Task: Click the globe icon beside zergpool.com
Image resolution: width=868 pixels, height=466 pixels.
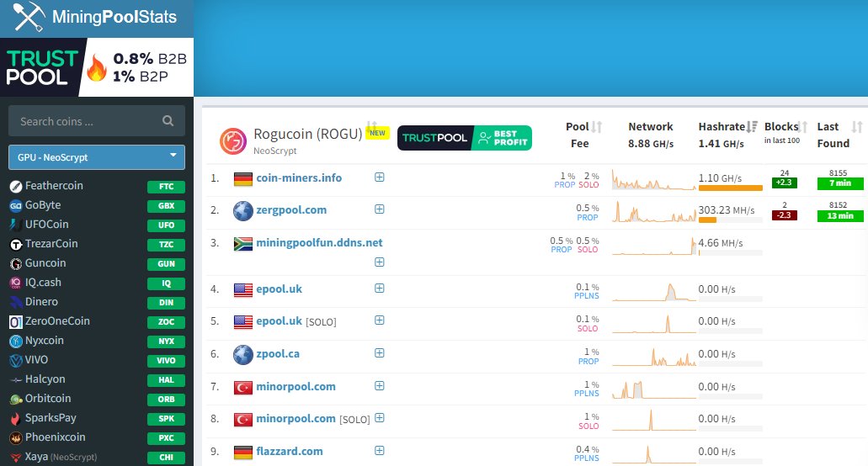Action: coord(243,210)
